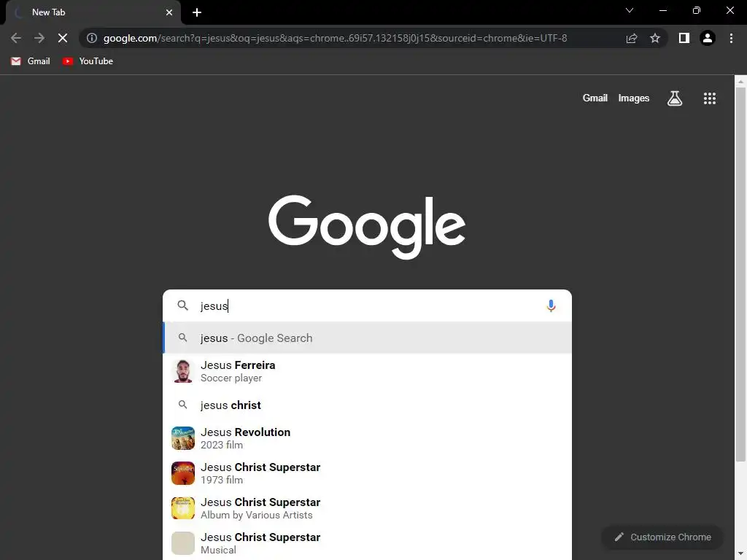
Task: Pick the 'jesus christ' suggestion
Action: [x=368, y=405]
